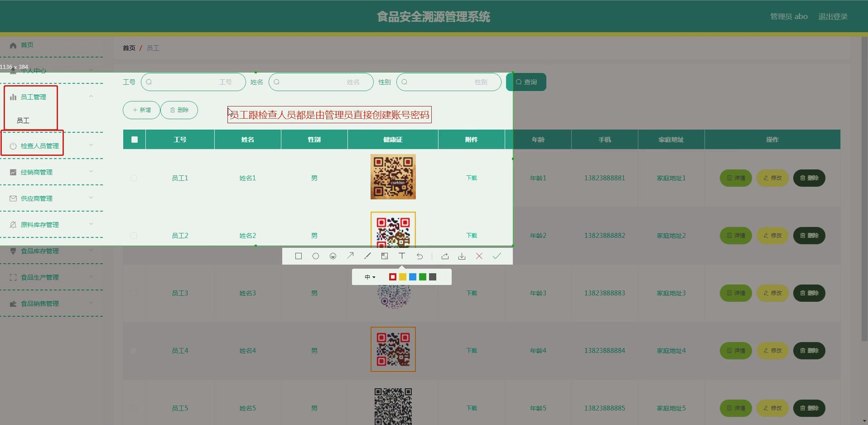Download attachment for 员工1
Viewport: 868px width, 425px height.
[x=472, y=178]
